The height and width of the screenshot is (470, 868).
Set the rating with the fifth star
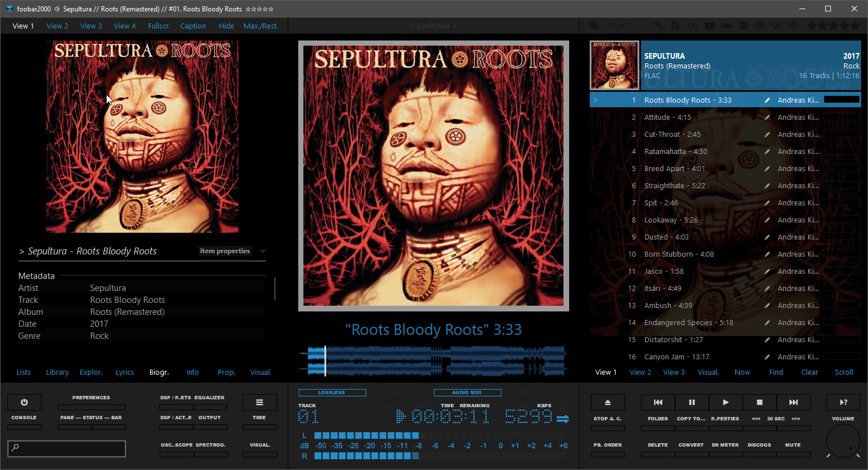855,26
